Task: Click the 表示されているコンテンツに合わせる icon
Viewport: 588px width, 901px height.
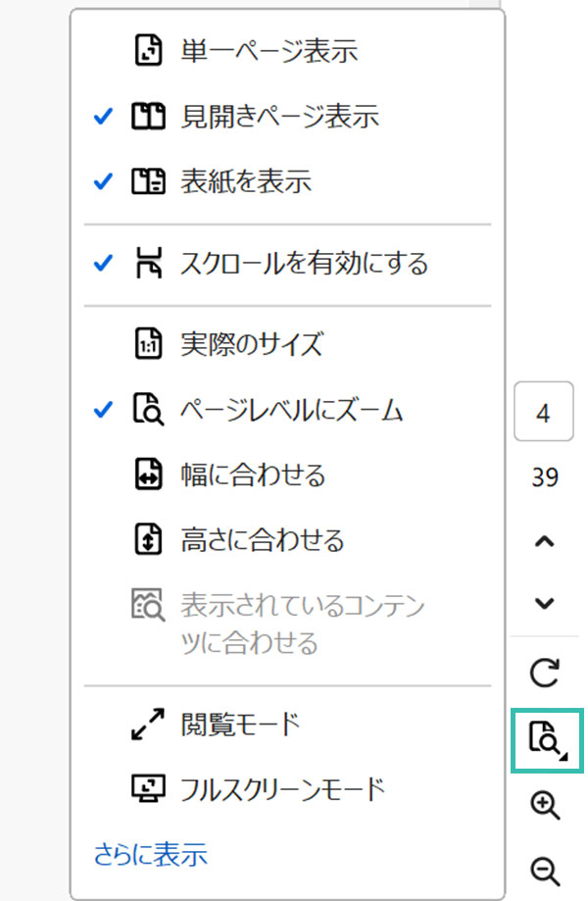Action: tap(148, 605)
